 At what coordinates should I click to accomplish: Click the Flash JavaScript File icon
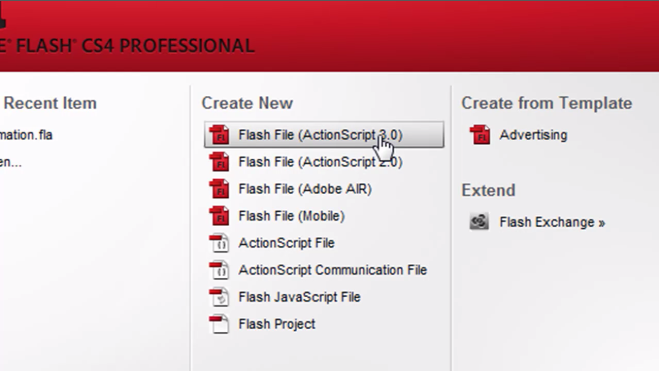point(219,297)
